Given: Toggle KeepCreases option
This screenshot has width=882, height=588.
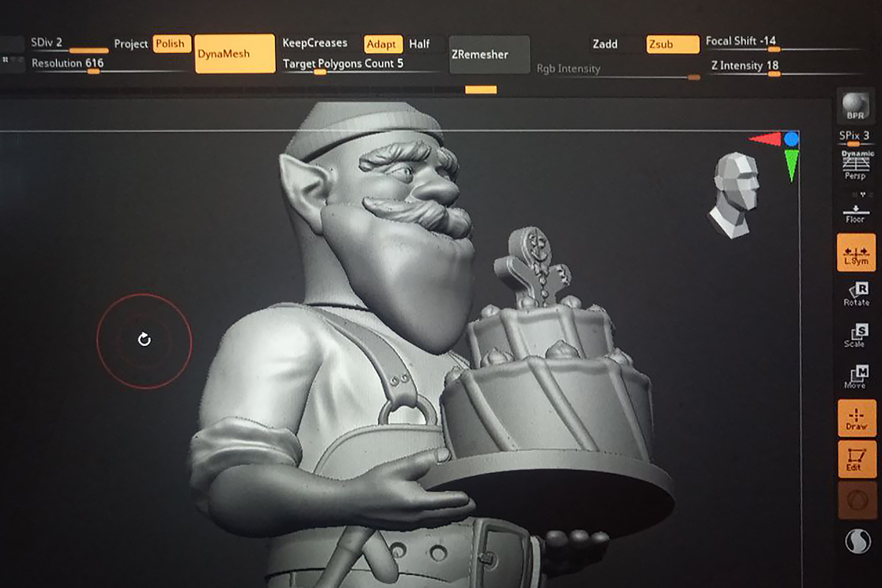Looking at the screenshot, I should click(x=315, y=43).
